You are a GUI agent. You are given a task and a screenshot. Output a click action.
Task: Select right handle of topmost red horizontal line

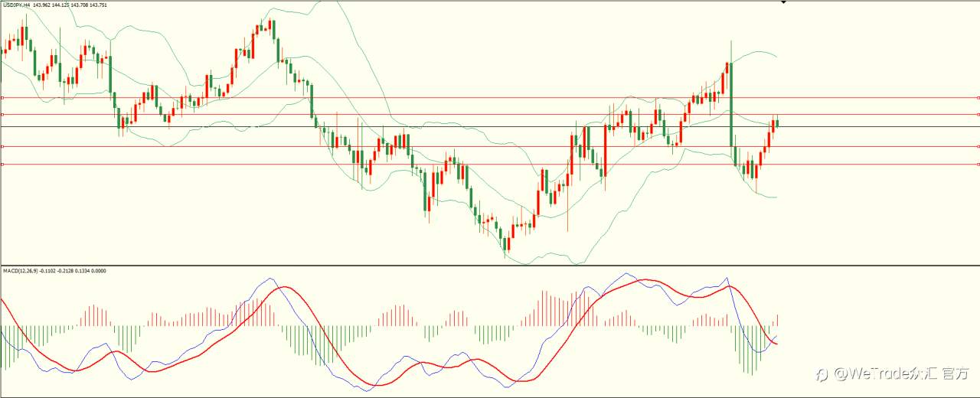(x=978, y=97)
